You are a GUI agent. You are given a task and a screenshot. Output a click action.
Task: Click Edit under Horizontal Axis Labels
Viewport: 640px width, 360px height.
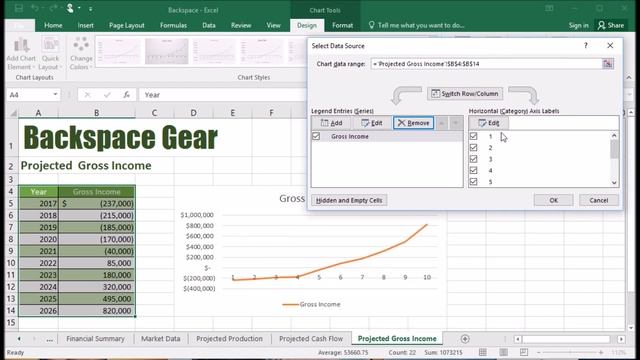pyautogui.click(x=489, y=123)
